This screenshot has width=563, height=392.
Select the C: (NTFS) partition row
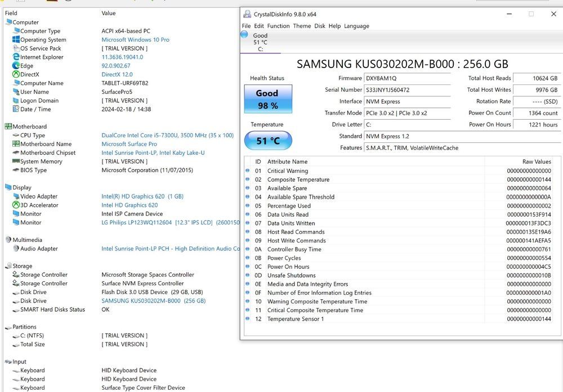(x=122, y=335)
